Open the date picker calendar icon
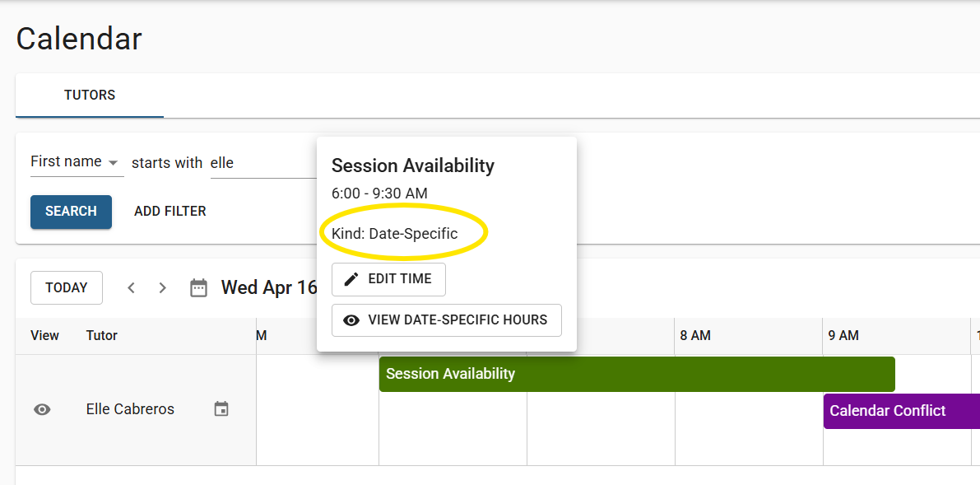The width and height of the screenshot is (980, 485). click(x=199, y=288)
